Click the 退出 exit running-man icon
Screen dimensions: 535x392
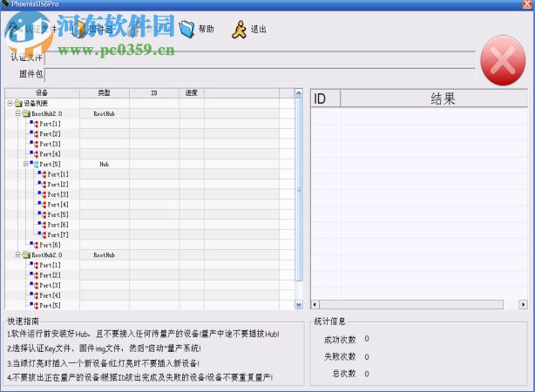239,30
